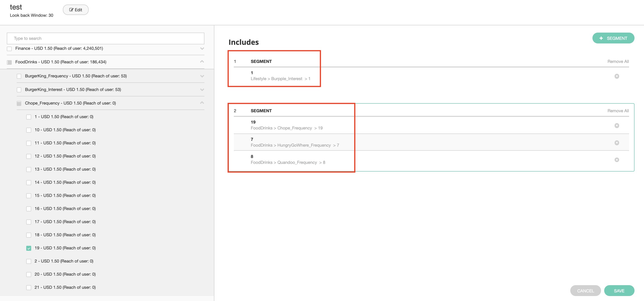Uncheck the 19 frequency checkbox
Viewport: 644px width, 301px height.
pos(29,248)
